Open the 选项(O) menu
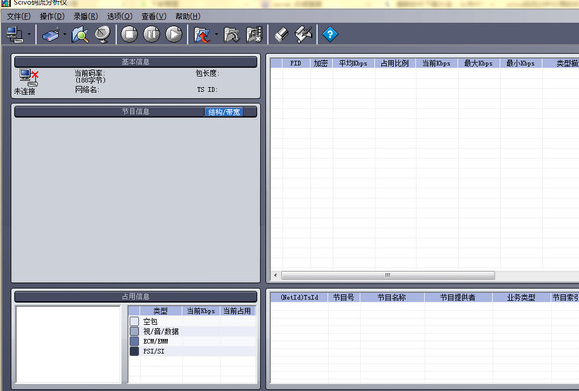 (x=120, y=17)
